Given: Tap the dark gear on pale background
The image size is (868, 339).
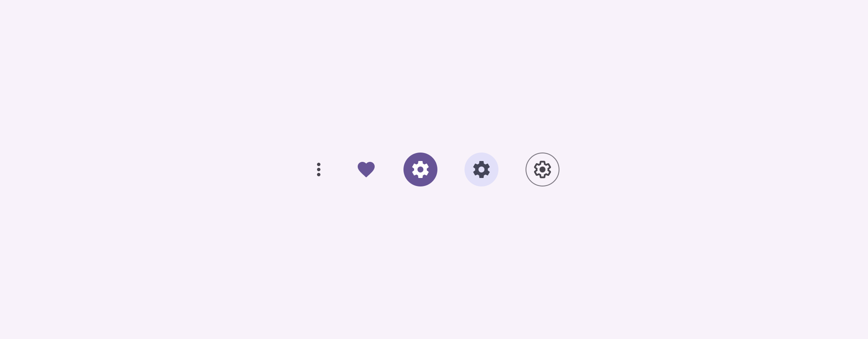Looking at the screenshot, I should point(481,169).
